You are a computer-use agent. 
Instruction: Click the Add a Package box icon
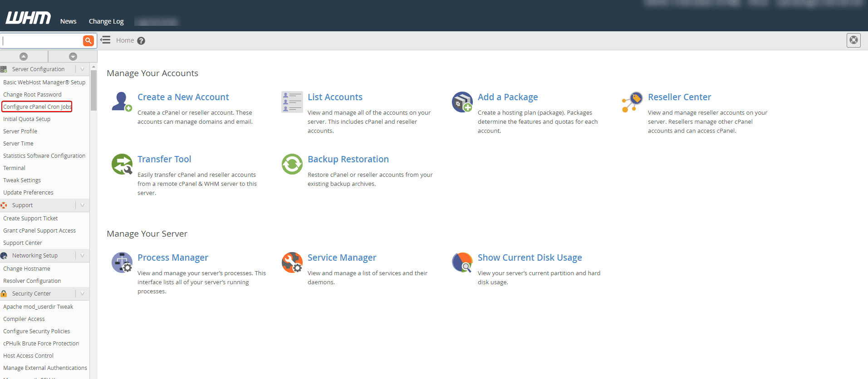(x=462, y=102)
